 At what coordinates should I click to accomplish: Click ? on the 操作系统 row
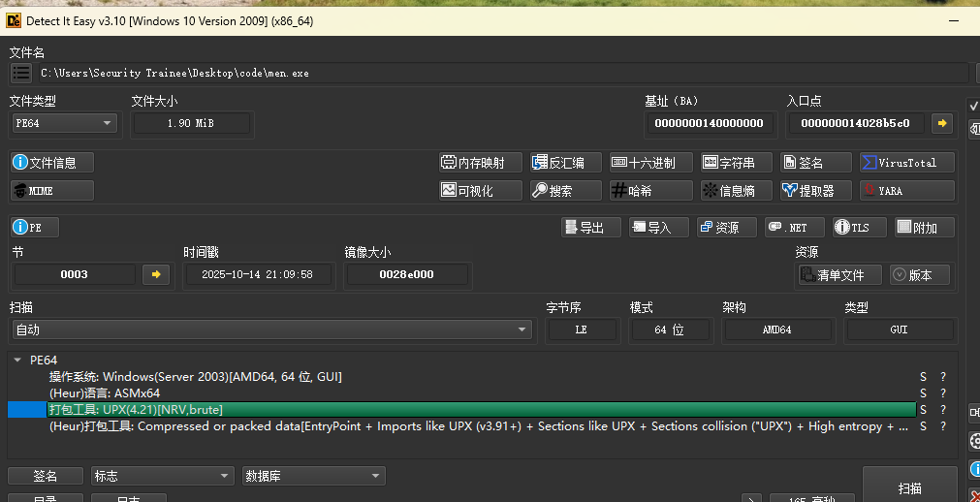click(943, 377)
